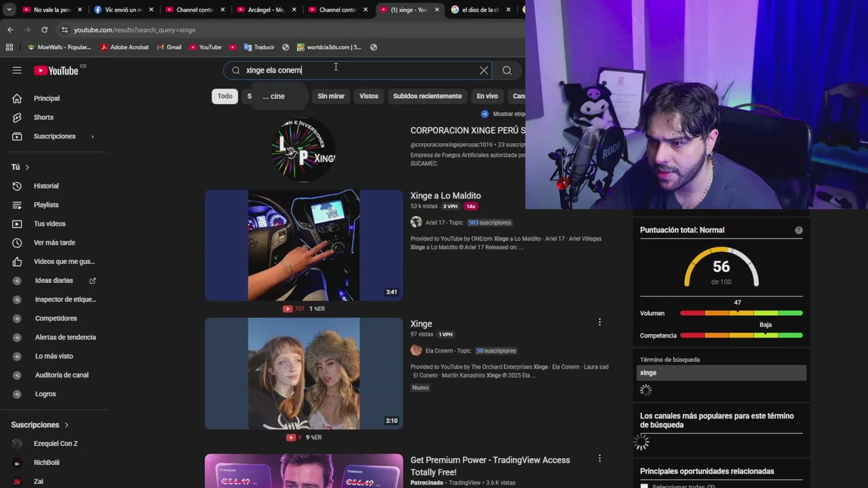Open Ela Conem - Topic channel avatar
Screen dimensions: 868x488
416,350
